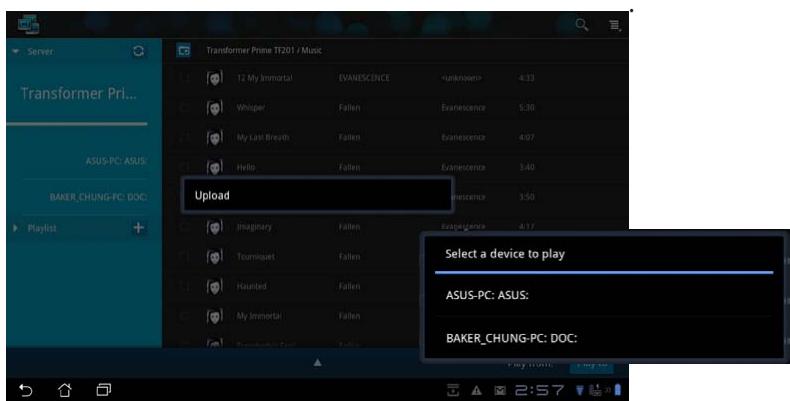Click the <unknown> artist cell
The image size is (790, 401).
click(461, 78)
